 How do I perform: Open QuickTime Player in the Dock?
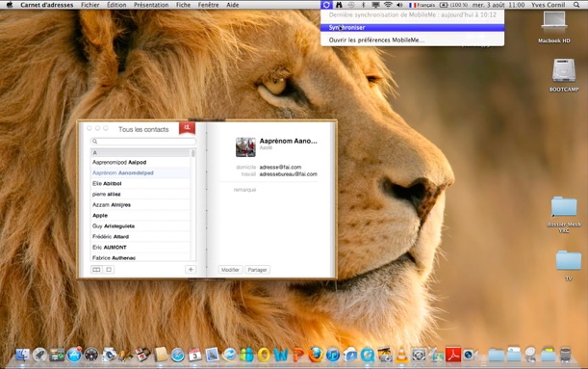coord(367,355)
